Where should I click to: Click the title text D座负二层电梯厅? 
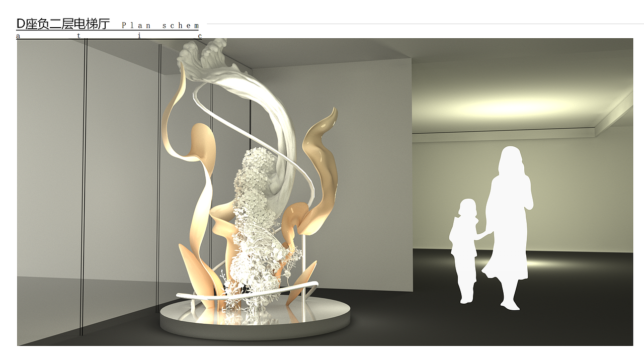click(63, 23)
